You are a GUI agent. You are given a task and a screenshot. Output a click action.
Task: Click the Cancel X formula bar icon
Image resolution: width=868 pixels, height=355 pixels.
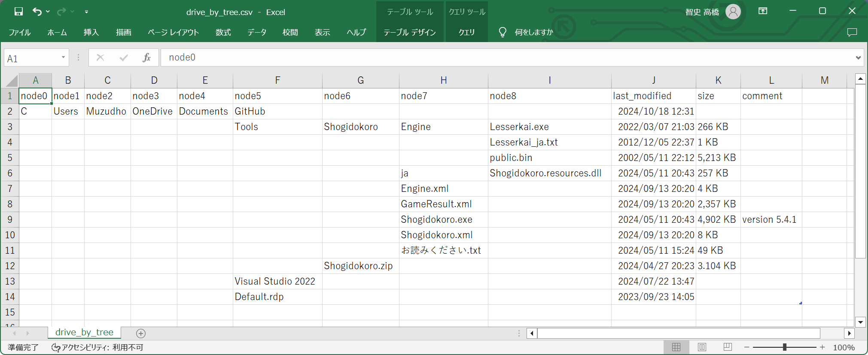tap(100, 58)
